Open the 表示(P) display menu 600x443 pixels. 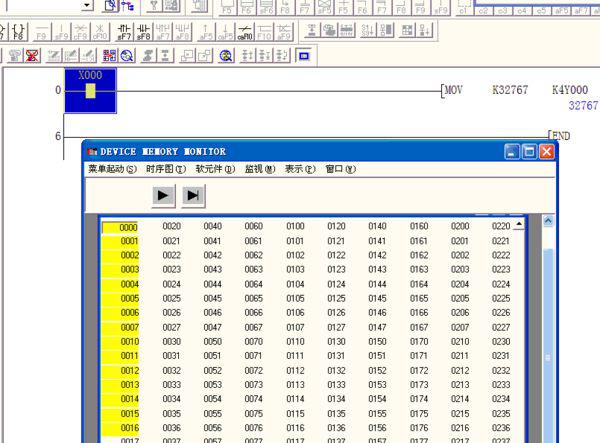point(300,169)
